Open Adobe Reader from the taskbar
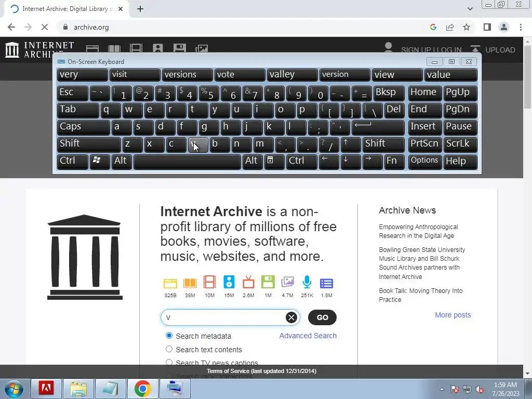 (x=46, y=389)
